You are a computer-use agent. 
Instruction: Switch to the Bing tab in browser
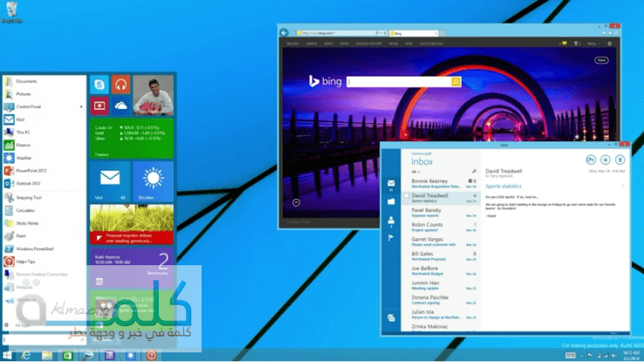[413, 33]
